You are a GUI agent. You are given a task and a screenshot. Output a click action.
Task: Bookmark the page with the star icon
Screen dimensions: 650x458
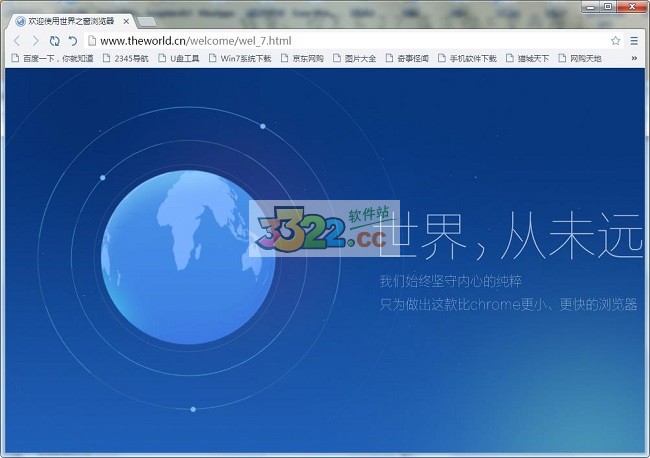615,41
